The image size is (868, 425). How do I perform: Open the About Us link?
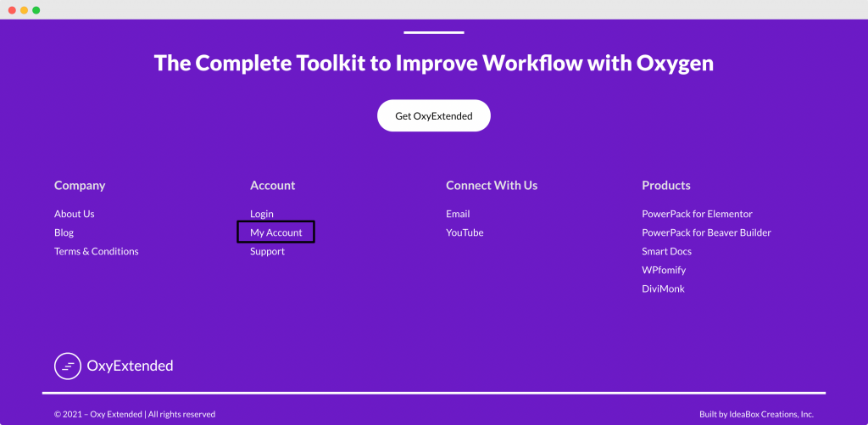(75, 214)
